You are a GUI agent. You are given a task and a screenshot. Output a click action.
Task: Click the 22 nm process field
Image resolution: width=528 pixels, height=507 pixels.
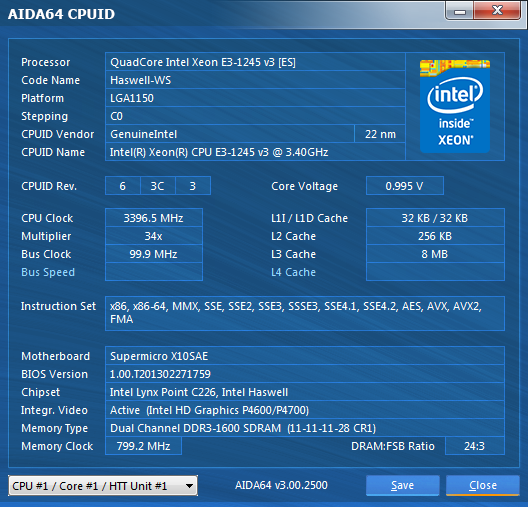[380, 134]
